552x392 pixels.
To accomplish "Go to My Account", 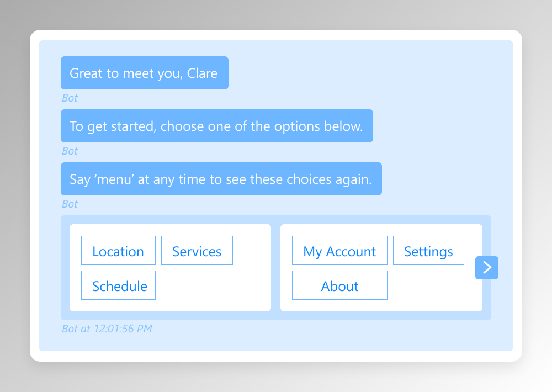I will pos(339,251).
